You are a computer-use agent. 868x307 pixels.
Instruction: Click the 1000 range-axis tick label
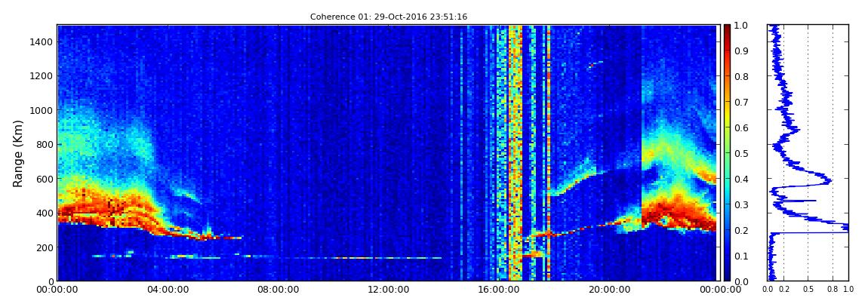[x=42, y=110]
